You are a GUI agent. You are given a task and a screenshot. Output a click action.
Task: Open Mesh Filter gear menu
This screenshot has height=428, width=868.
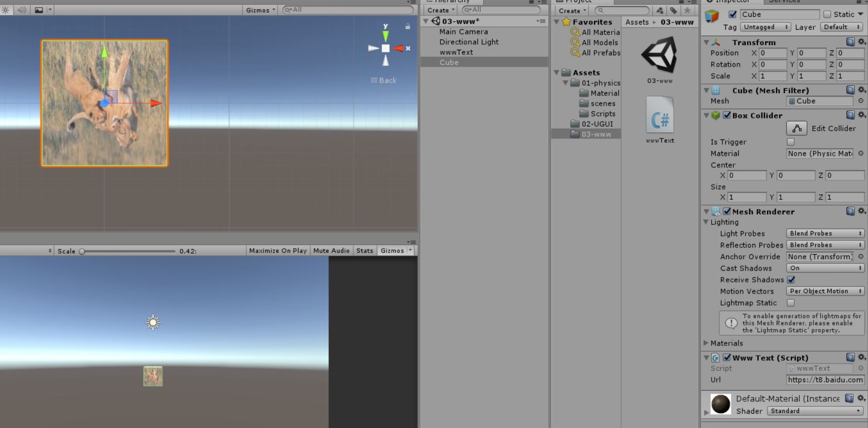point(862,90)
